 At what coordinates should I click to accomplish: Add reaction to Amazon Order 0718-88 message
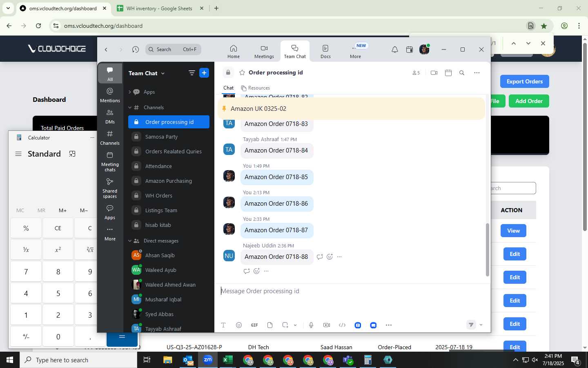(x=330, y=257)
